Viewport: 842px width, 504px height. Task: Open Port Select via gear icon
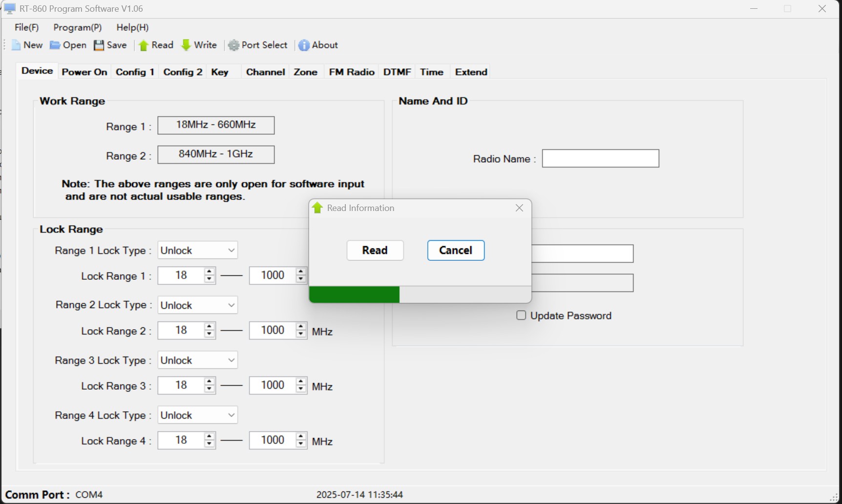click(234, 45)
